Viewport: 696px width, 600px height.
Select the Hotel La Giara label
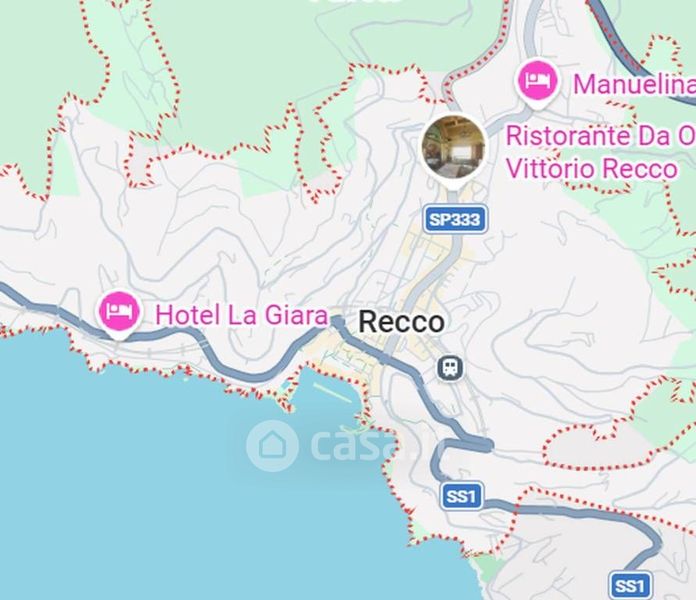point(242,315)
